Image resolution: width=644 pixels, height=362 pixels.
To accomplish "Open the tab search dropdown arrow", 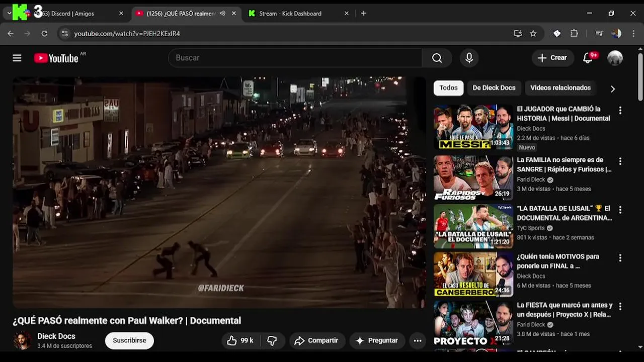I will [9, 14].
